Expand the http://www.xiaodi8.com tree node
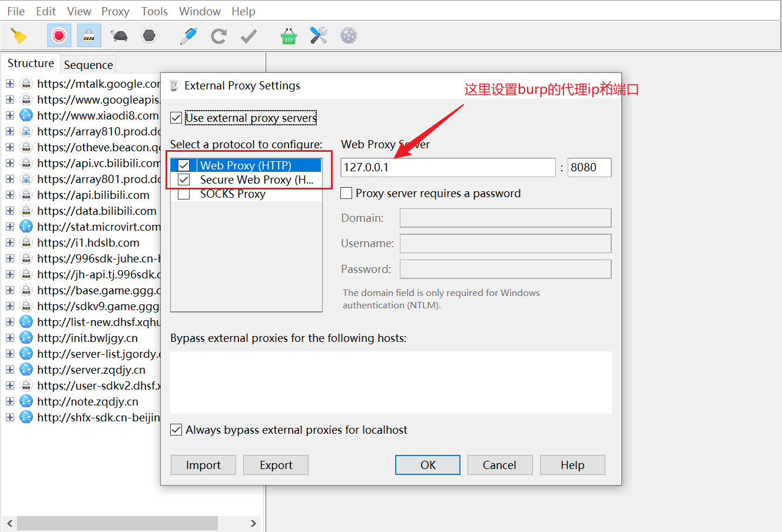This screenshot has width=782, height=532. pos(10,115)
